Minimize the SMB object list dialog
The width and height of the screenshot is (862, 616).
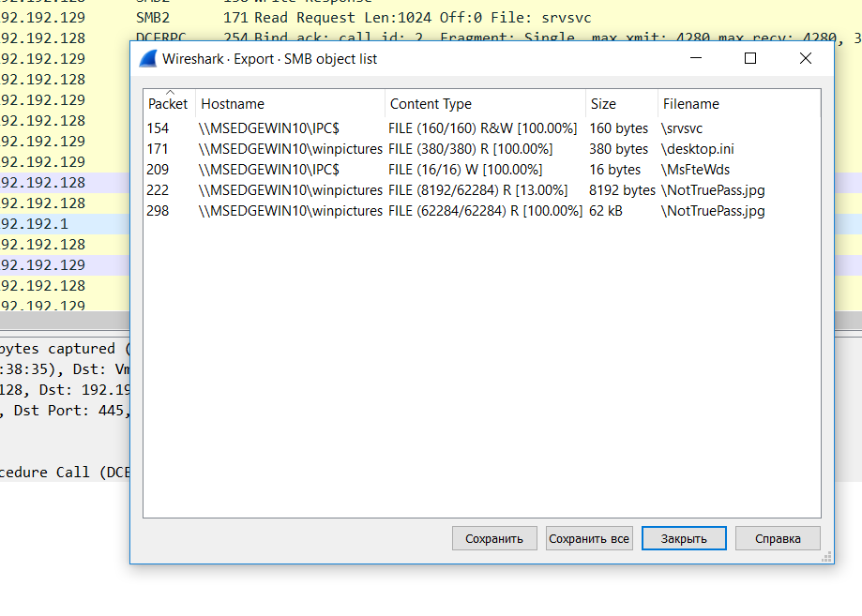696,58
